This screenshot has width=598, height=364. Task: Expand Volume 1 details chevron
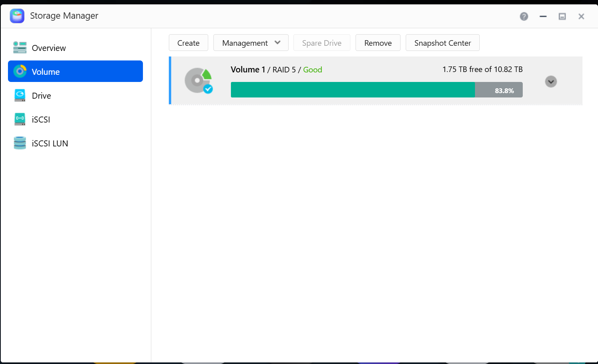point(551,82)
